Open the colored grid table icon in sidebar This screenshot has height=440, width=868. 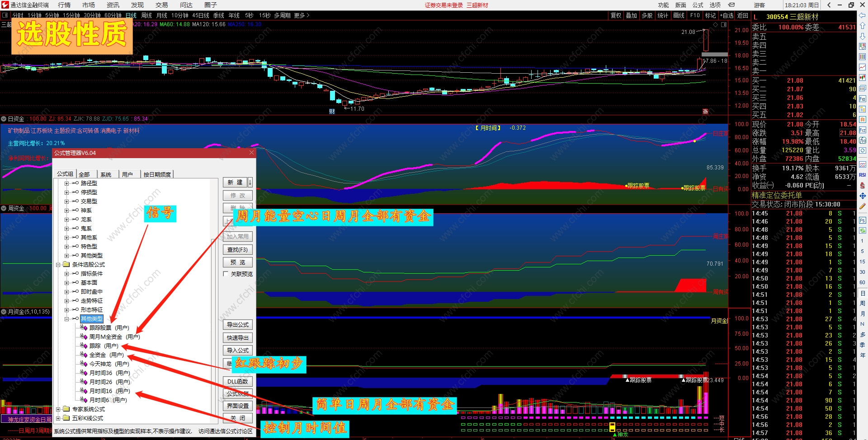coord(863,57)
